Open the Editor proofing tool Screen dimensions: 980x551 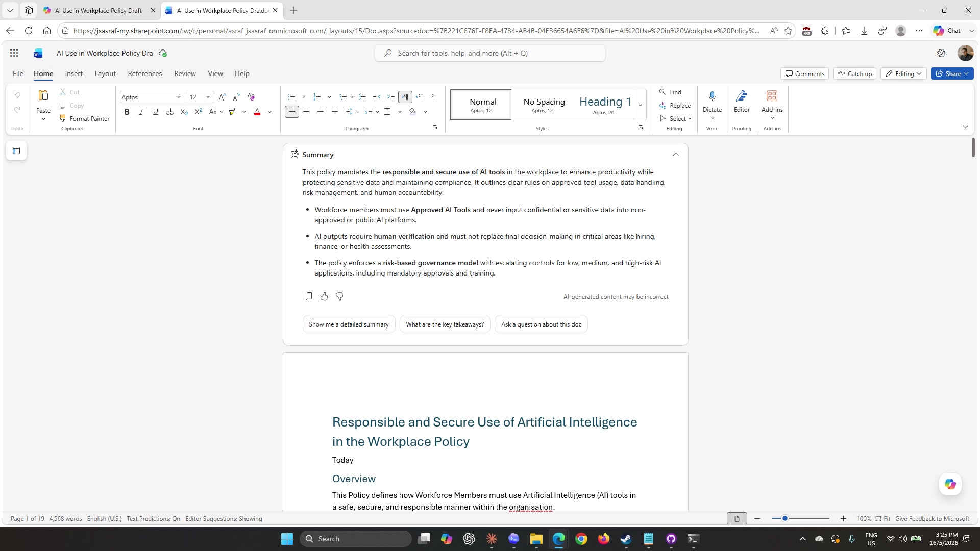coord(742,102)
